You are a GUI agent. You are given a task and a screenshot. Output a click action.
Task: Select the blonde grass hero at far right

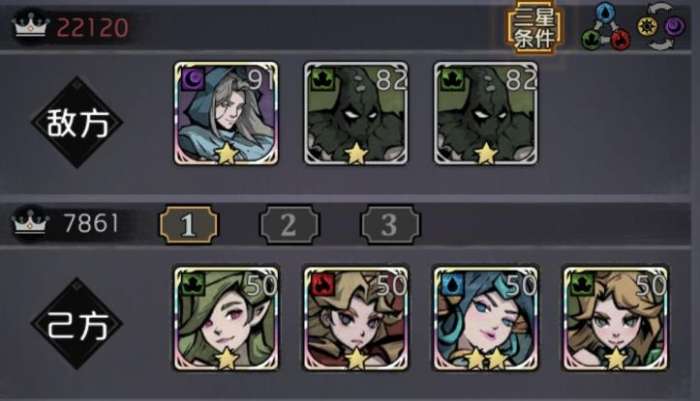click(615, 319)
